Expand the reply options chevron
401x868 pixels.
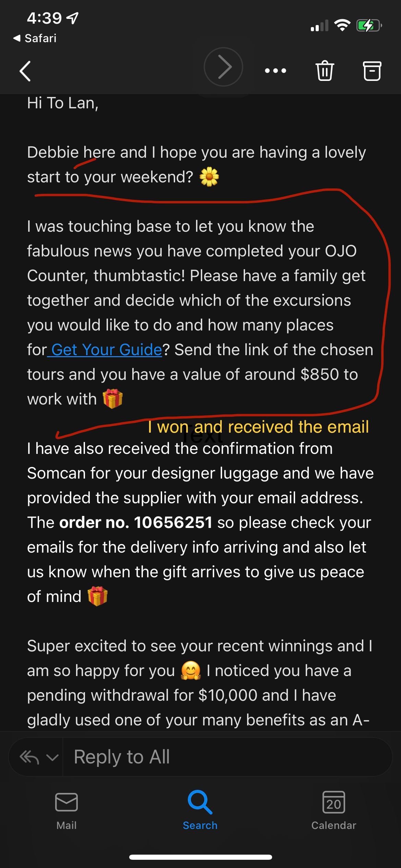[x=52, y=757]
